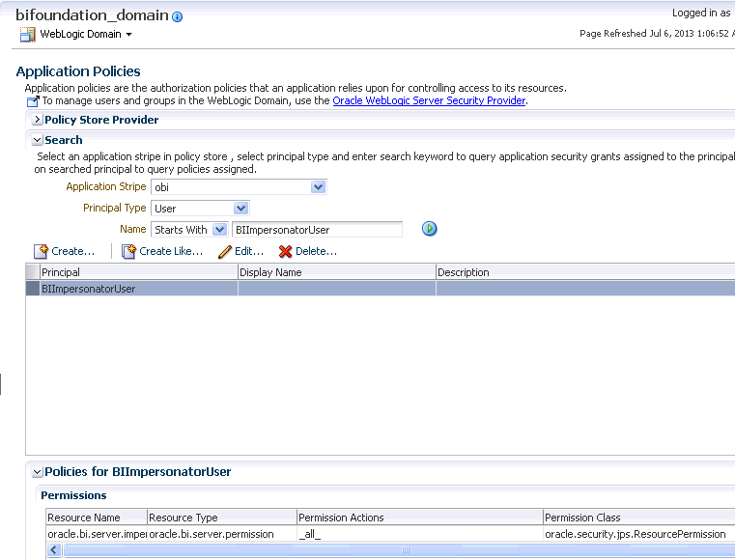Click the external link icon before WebLogic text
This screenshot has width=735, height=560.
(33, 101)
